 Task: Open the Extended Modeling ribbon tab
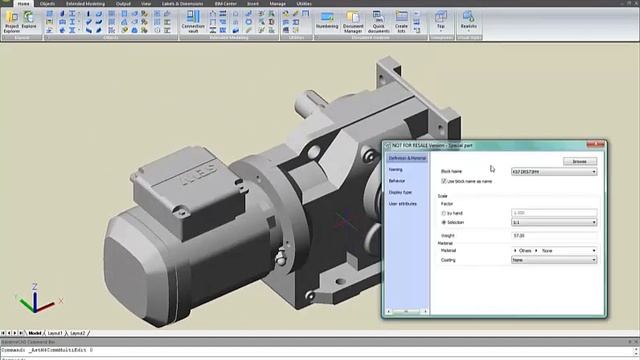point(85,4)
